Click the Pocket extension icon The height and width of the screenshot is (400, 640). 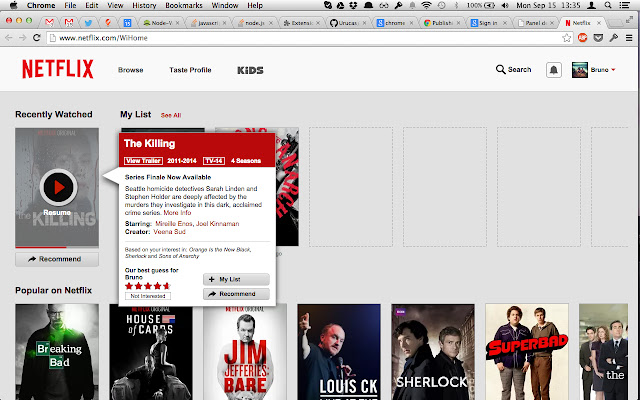[x=598, y=38]
